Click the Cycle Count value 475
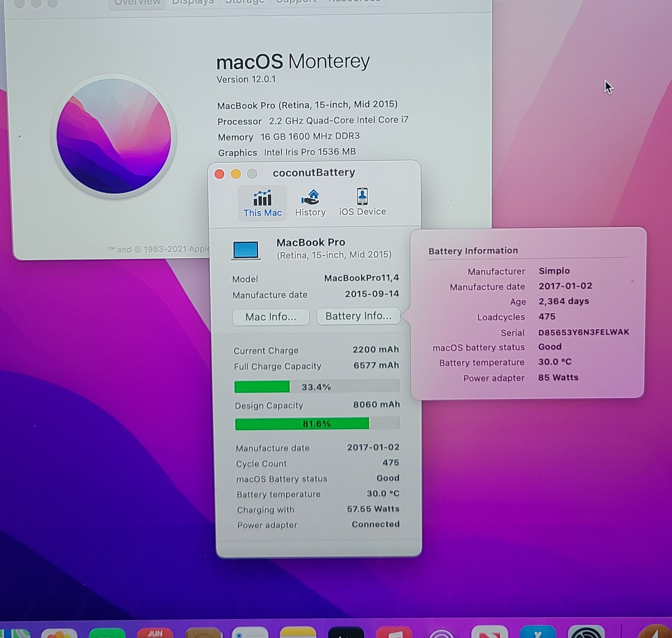Viewport: 672px width, 638px height. click(x=391, y=462)
